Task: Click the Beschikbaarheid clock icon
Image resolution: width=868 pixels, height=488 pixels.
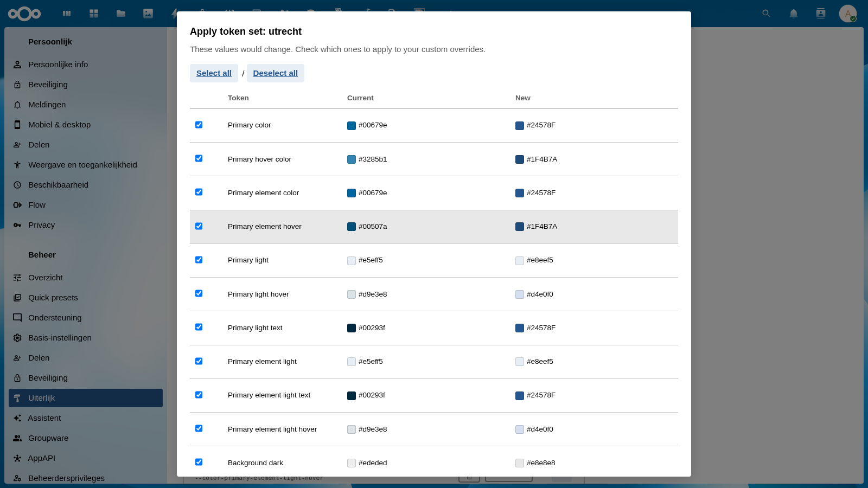Action: (17, 185)
